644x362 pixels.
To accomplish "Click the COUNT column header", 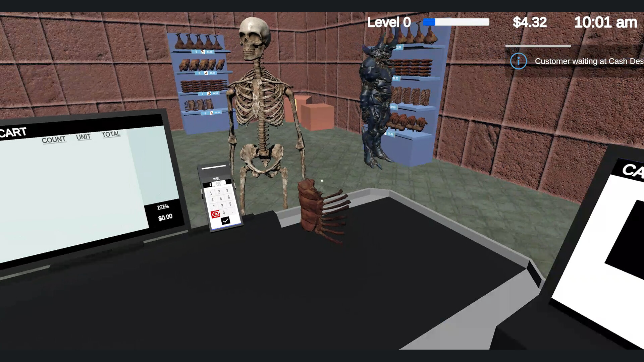I will pyautogui.click(x=54, y=139).
